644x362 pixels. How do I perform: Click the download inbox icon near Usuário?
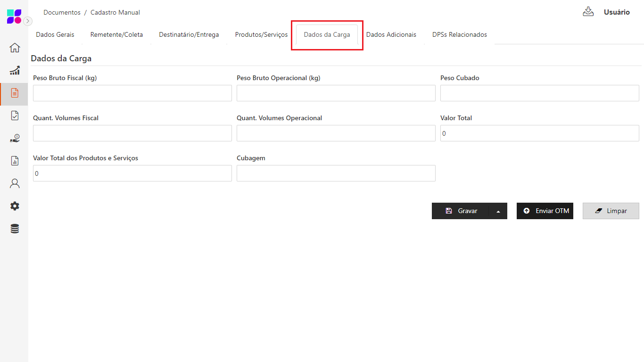point(588,12)
